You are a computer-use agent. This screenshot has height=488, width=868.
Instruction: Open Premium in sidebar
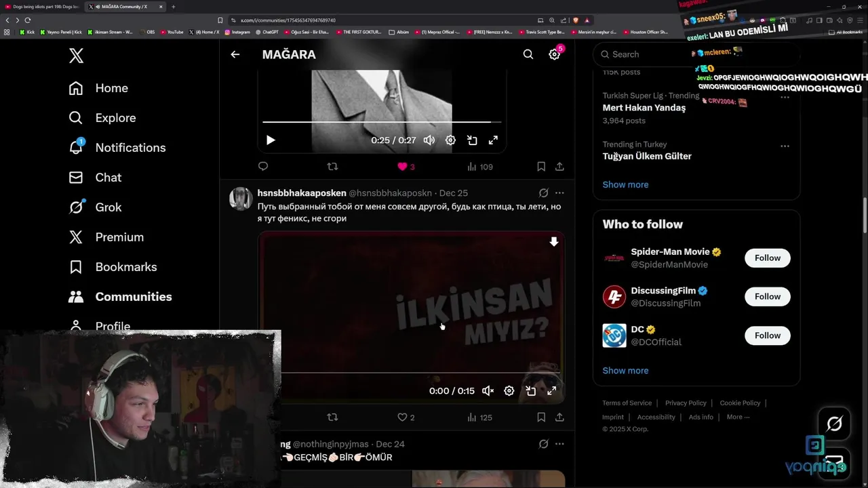click(x=106, y=237)
